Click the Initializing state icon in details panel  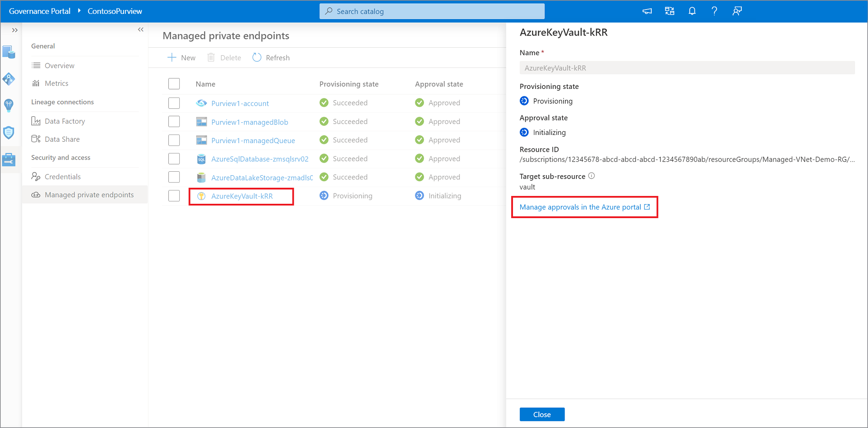(524, 132)
